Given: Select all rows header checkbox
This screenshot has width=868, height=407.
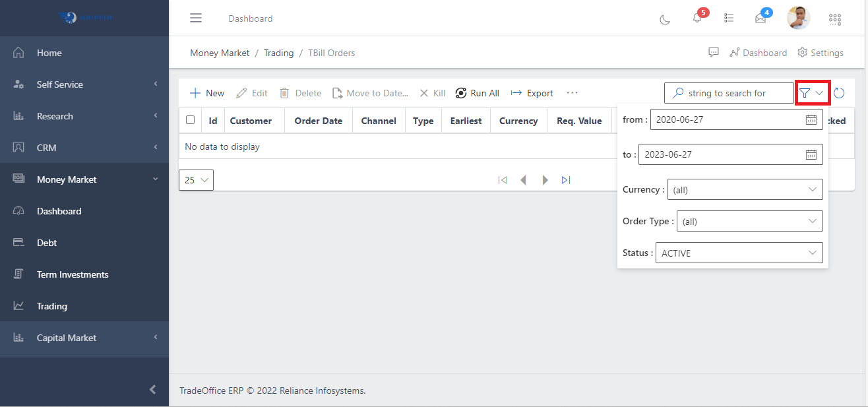Looking at the screenshot, I should (x=191, y=120).
